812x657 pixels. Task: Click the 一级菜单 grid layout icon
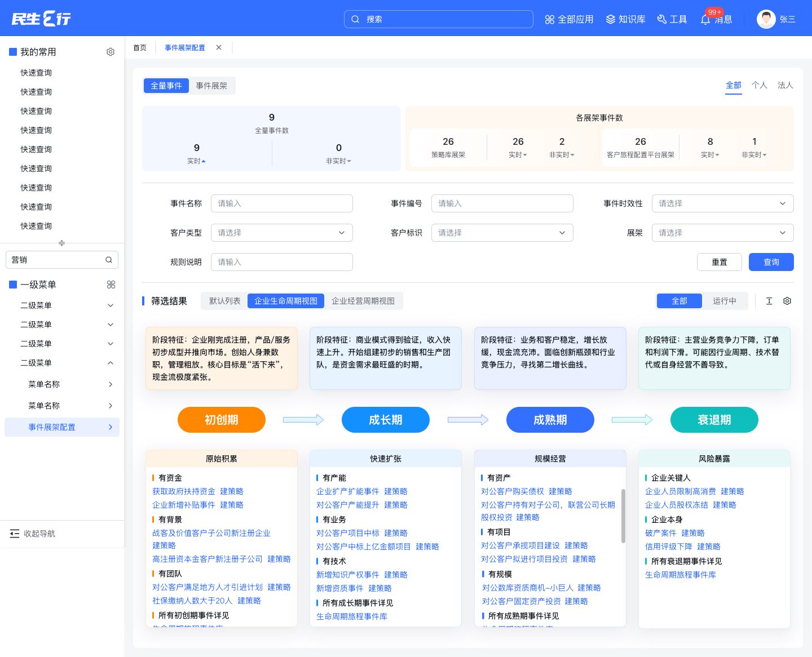[x=111, y=285]
